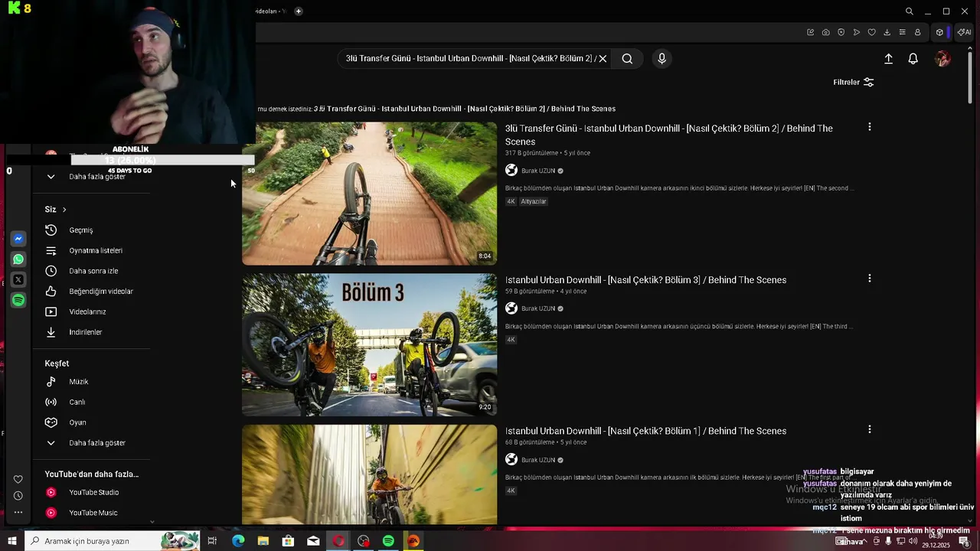Play the 3lü Transfer Günü thumbnail
Screen dimensions: 980x551
tap(369, 194)
